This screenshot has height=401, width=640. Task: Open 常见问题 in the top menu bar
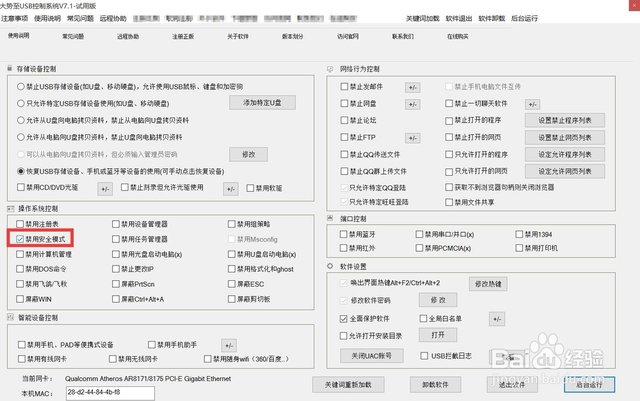click(80, 18)
